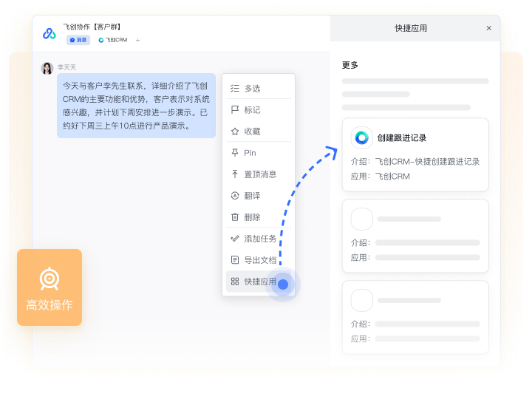Click the multi-select list icon beside 多选
This screenshot has height=399, width=532.
[x=235, y=89]
